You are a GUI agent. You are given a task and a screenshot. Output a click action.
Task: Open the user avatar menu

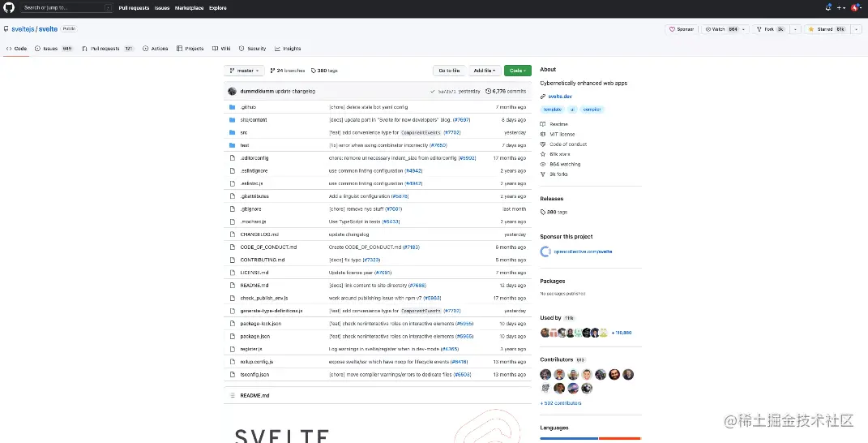(x=856, y=8)
